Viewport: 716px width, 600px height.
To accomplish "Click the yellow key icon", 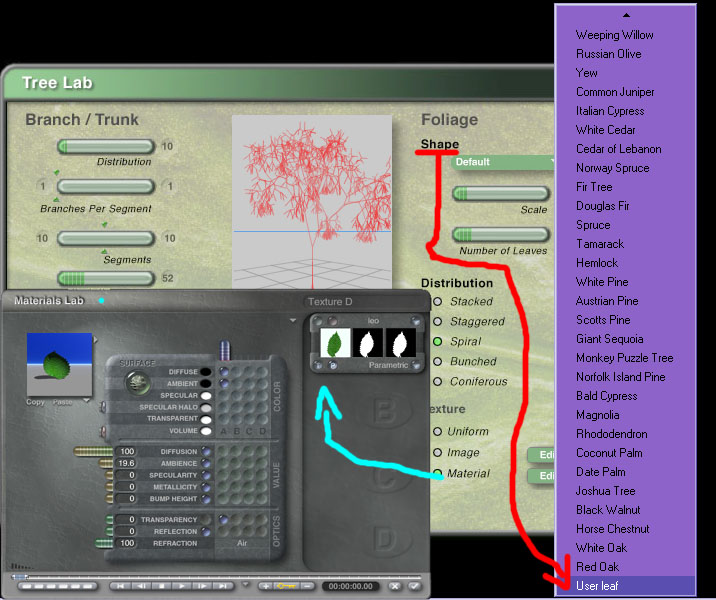I will pos(287,586).
